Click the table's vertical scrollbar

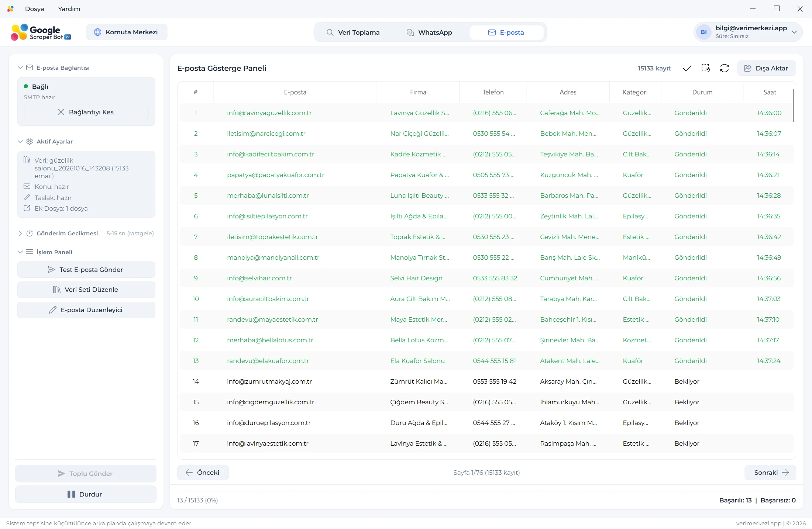pos(793,105)
